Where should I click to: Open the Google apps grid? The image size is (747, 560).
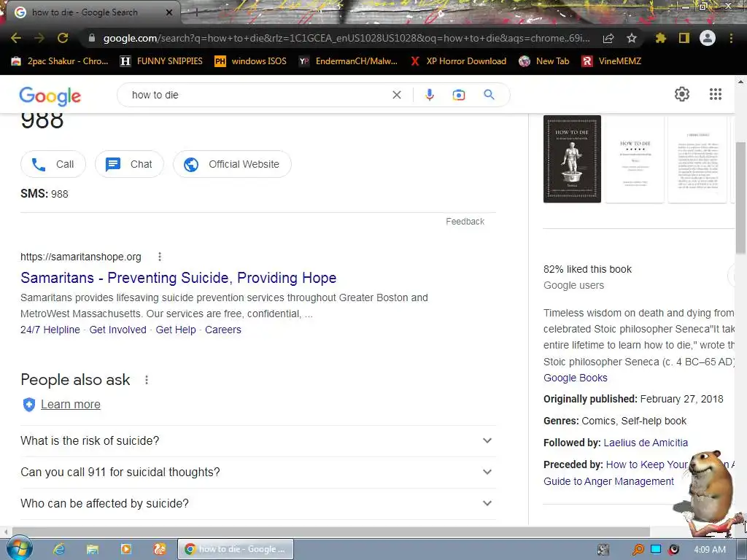(716, 94)
